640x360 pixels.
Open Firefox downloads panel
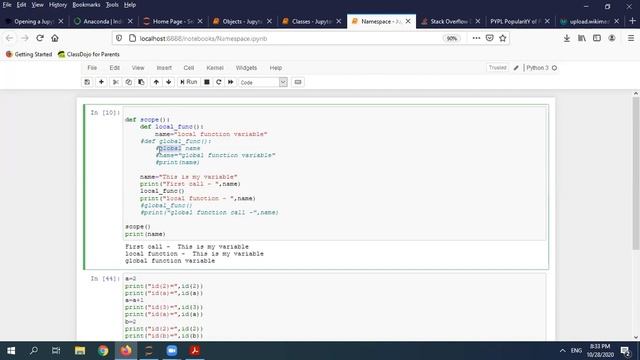point(567,38)
